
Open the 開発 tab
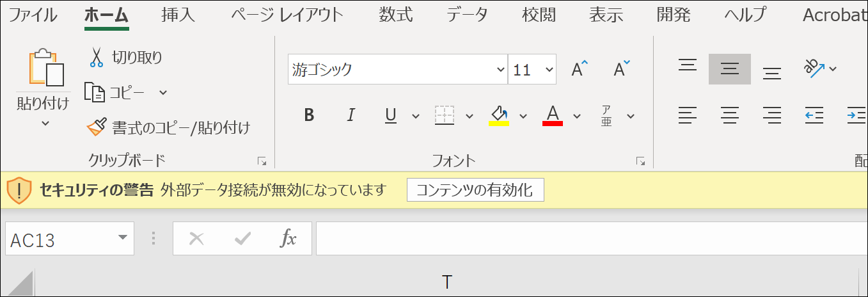(674, 15)
